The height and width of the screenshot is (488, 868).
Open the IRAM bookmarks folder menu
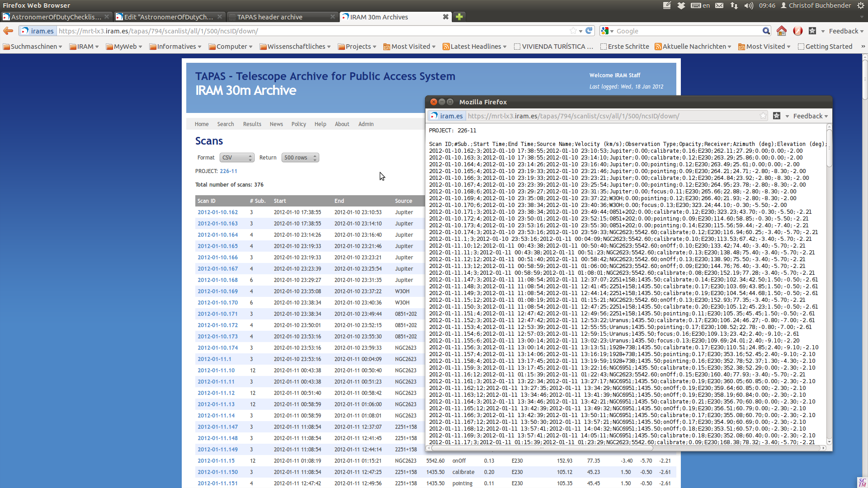coord(84,47)
